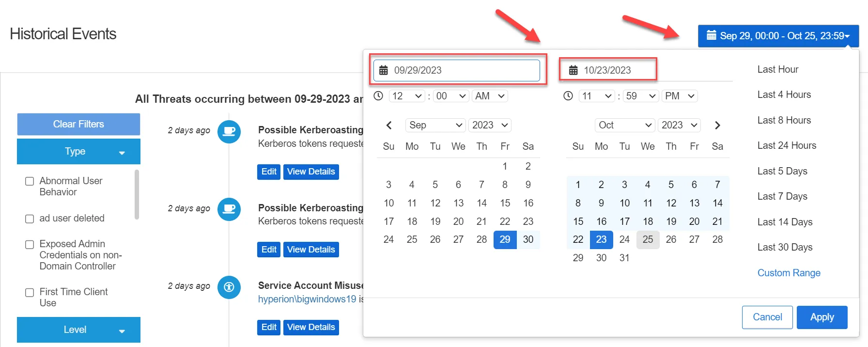Click the calendar icon in end date field
Screen dimensions: 868x347
click(x=573, y=70)
